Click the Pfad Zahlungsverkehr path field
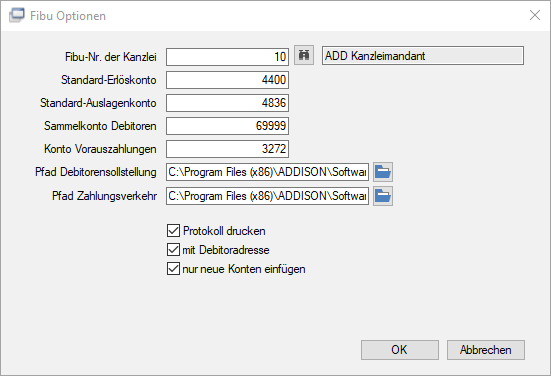Screen dimensions: 551x376 pos(267,196)
